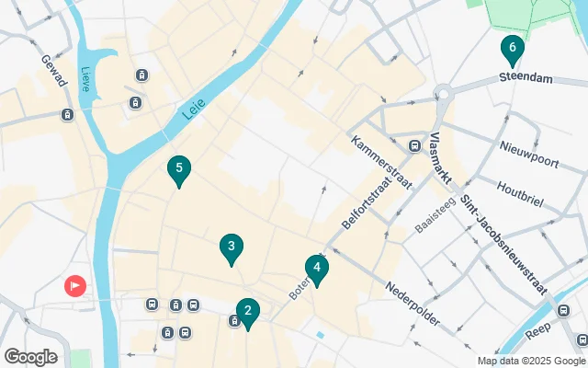Viewport: 588px width, 368px height.
Task: Click the Leie river label
Action: click(194, 109)
